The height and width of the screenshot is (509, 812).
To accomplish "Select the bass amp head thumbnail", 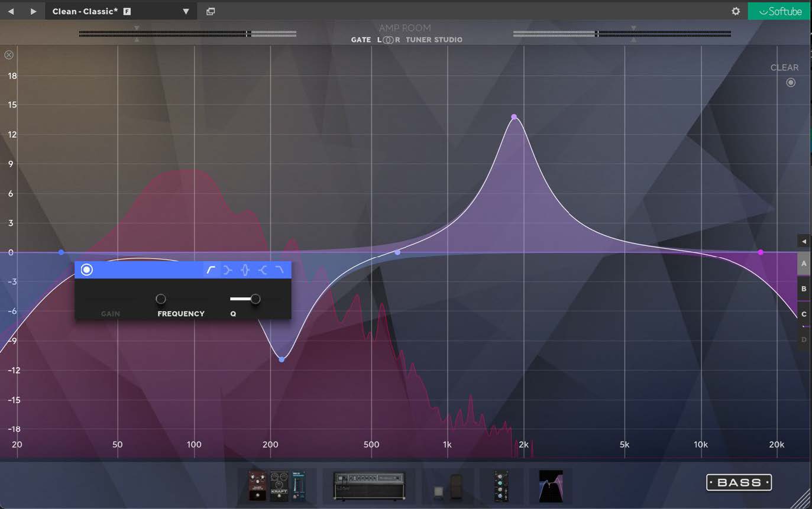I will coord(368,485).
